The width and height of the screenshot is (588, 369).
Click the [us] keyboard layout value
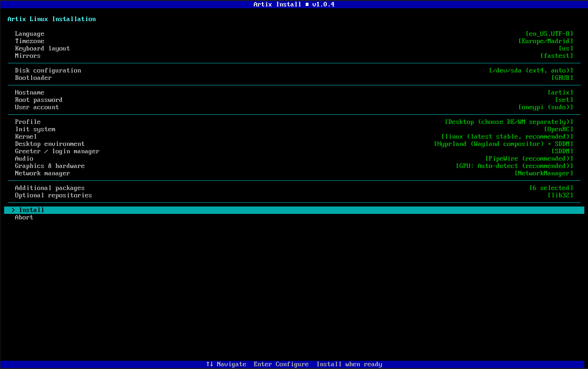click(x=566, y=49)
